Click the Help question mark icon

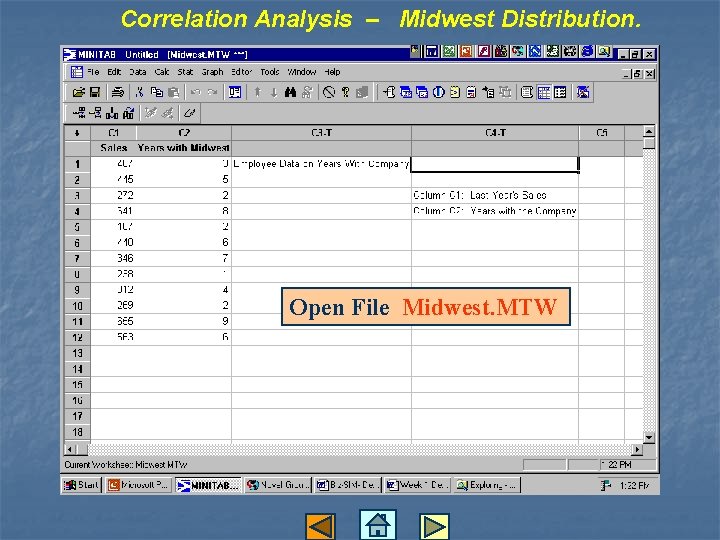click(x=345, y=92)
